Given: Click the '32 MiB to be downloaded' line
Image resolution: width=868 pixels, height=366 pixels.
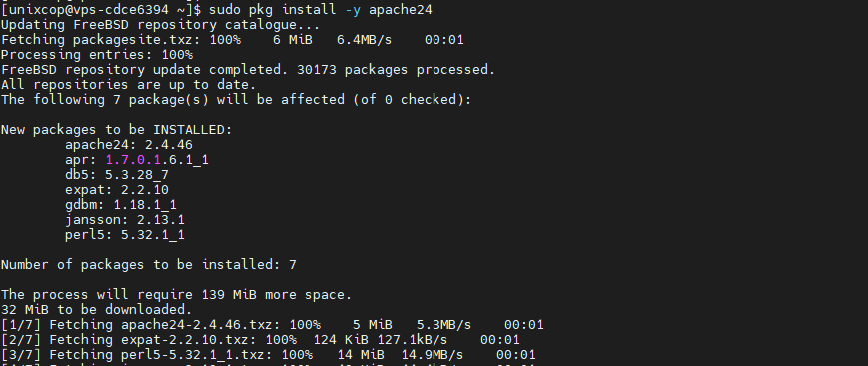Looking at the screenshot, I should tap(96, 309).
